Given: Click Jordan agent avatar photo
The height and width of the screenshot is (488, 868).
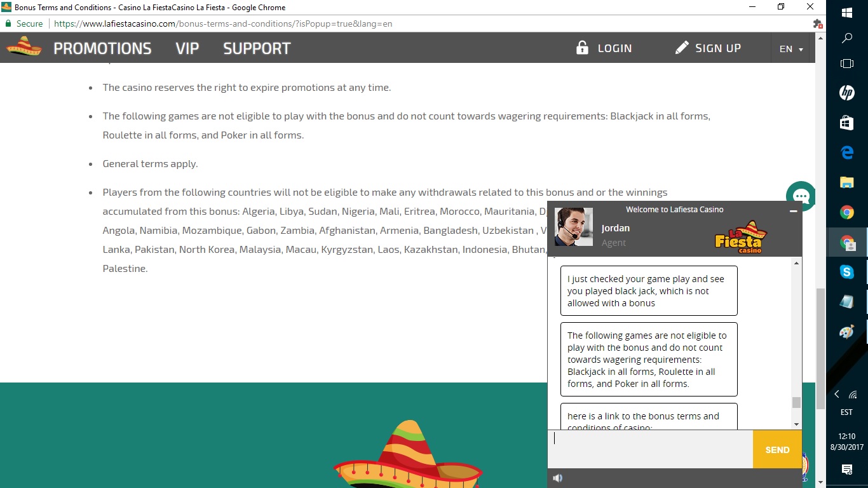Looking at the screenshot, I should [x=574, y=227].
